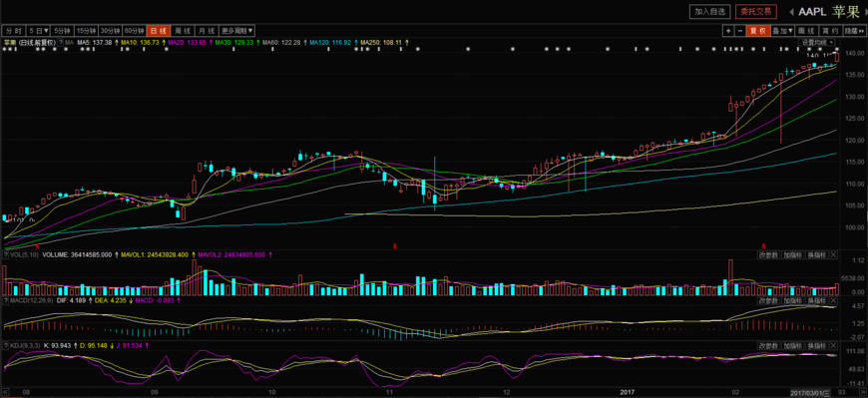Click the red marker below February candles
This screenshot has height=398, width=868.
pyautogui.click(x=763, y=245)
